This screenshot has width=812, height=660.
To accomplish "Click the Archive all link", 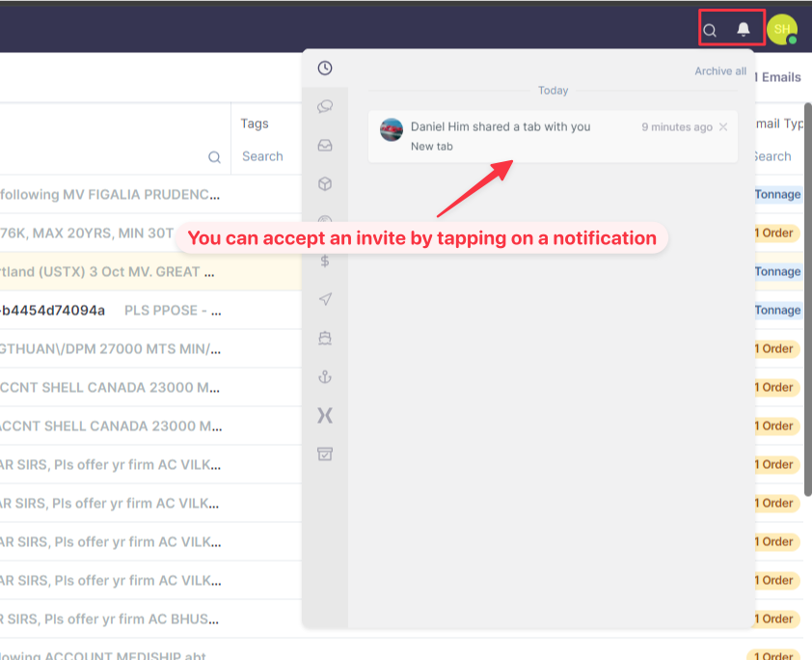I will pos(720,71).
